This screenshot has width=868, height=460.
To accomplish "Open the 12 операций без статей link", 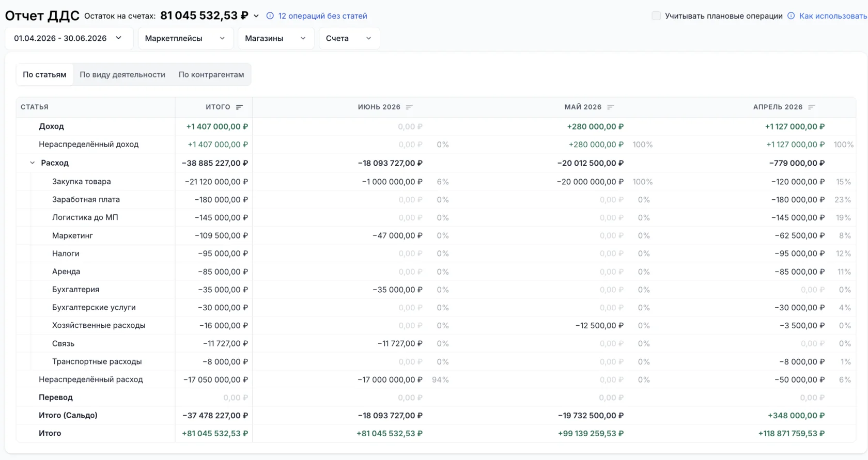I will tap(322, 16).
